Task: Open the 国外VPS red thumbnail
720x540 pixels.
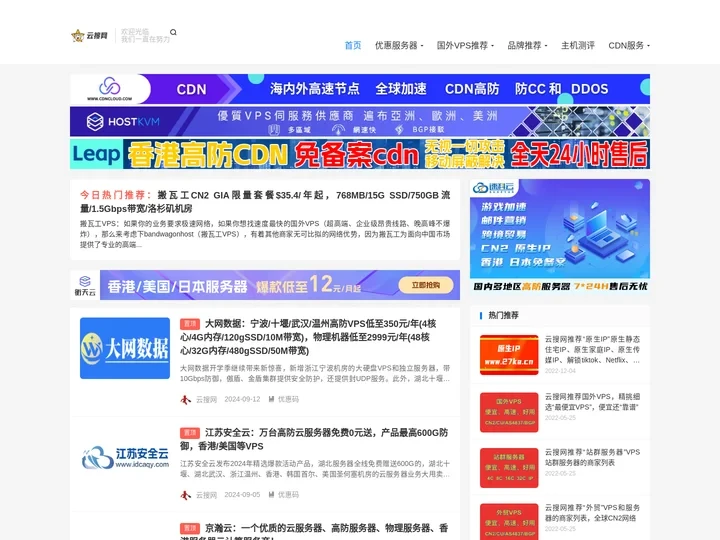Action: click(x=509, y=412)
